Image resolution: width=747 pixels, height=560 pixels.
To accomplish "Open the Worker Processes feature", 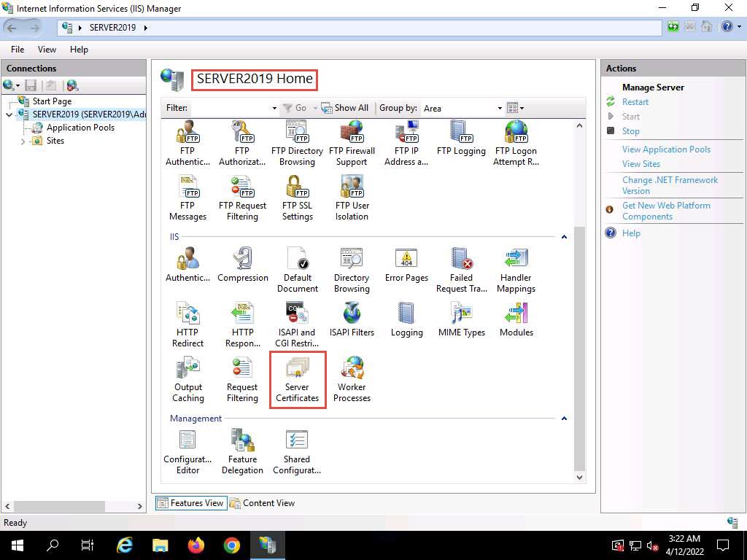I will pyautogui.click(x=352, y=379).
